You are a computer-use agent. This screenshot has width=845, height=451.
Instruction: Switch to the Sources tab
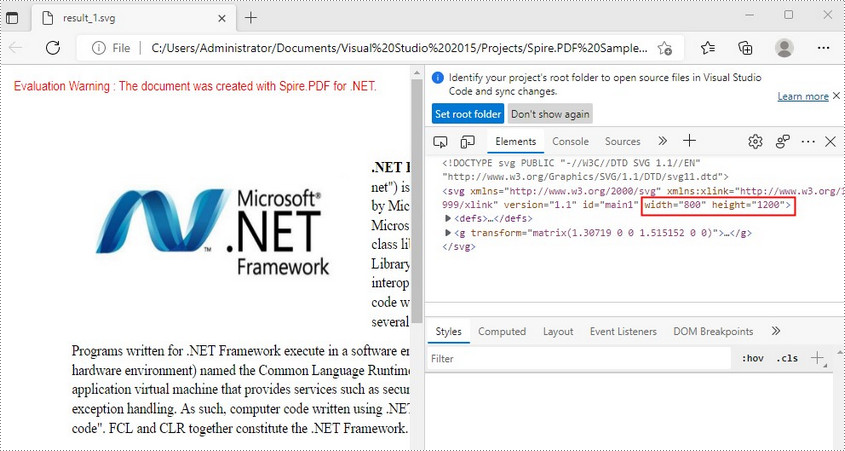(x=622, y=142)
